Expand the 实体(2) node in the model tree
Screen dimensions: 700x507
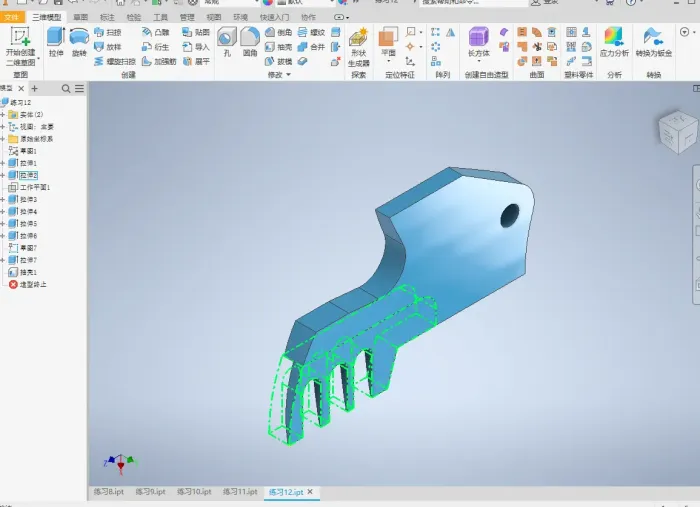pyautogui.click(x=3, y=114)
